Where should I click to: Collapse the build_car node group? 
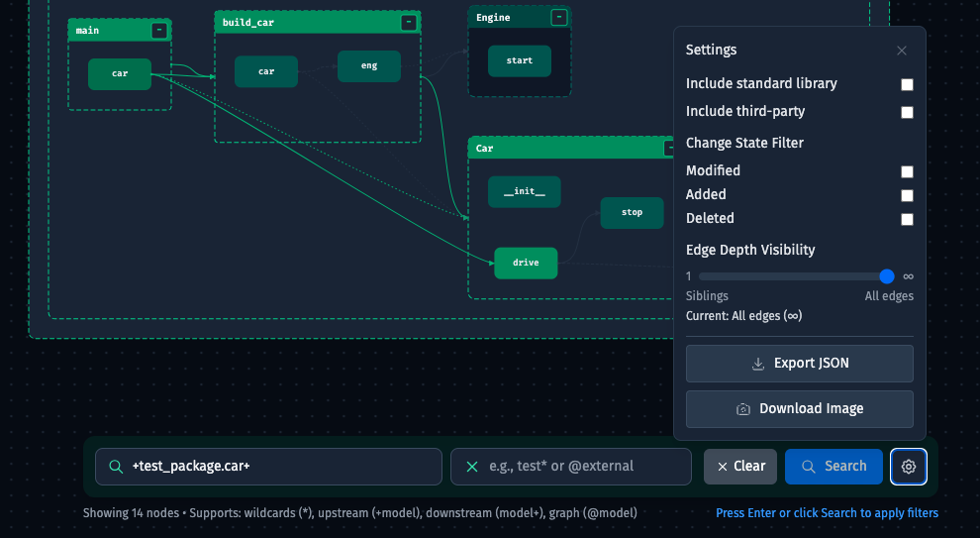(409, 23)
